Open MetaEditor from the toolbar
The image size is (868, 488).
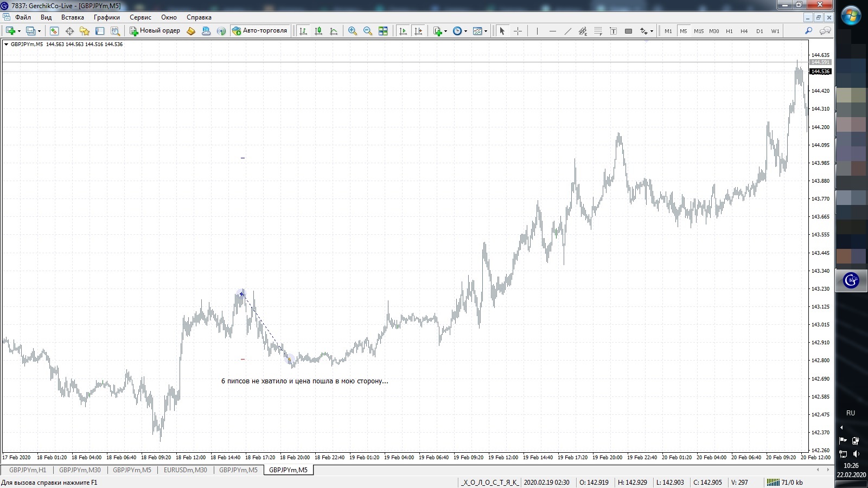click(x=191, y=31)
